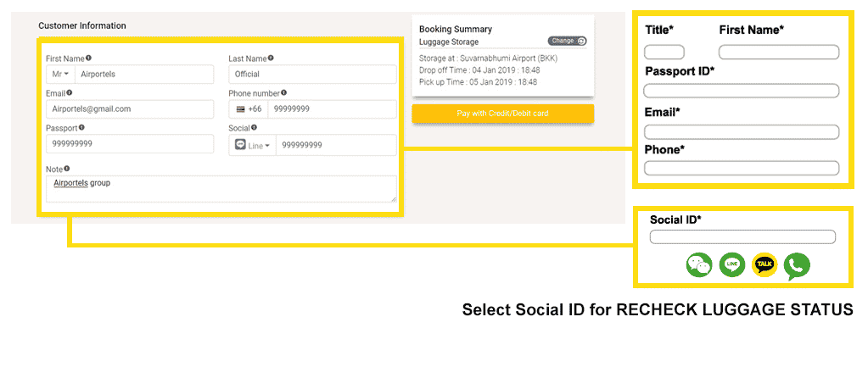Click the Social ID input field
Viewport: 868px width, 378px height.
742,237
